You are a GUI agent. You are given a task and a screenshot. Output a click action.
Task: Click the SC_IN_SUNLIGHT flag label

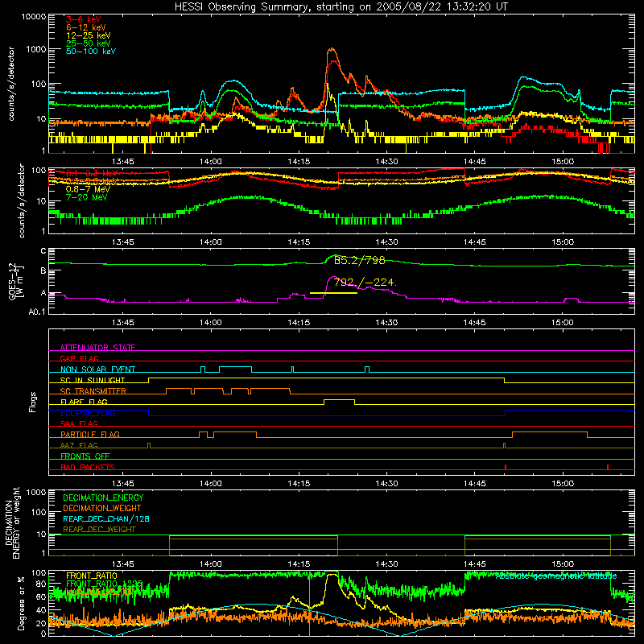[x=93, y=380]
